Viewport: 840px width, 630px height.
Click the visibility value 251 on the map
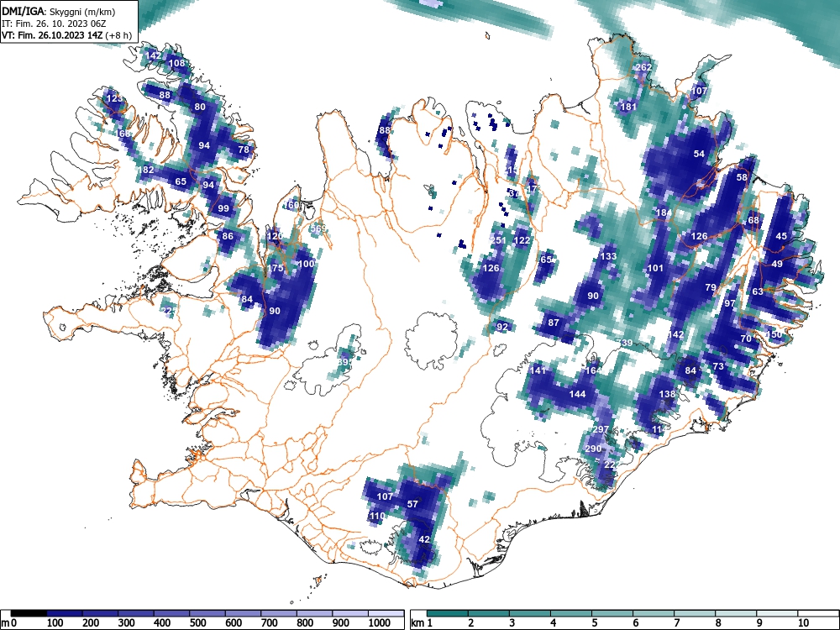click(498, 240)
